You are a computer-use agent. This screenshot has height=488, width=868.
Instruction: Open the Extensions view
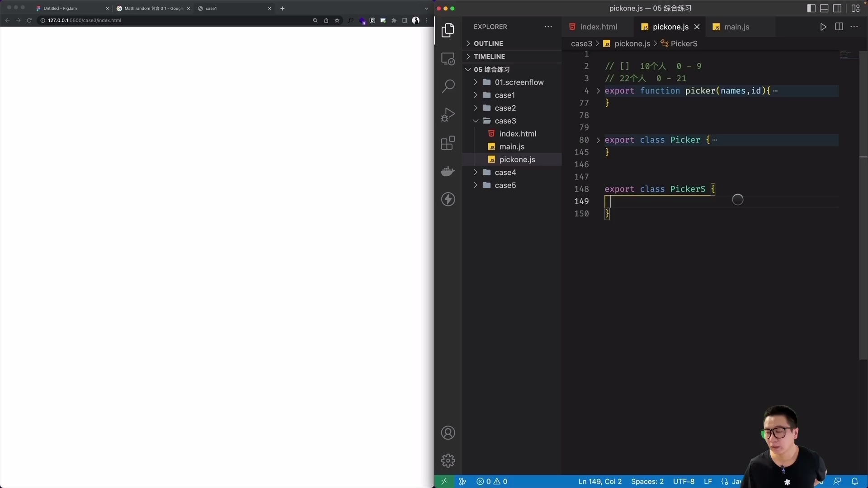click(x=448, y=143)
